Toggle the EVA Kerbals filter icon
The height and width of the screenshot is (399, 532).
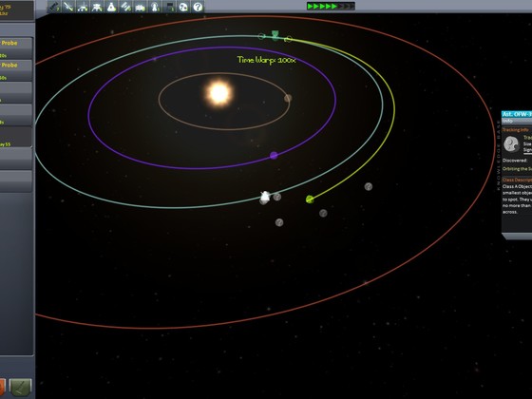154,7
